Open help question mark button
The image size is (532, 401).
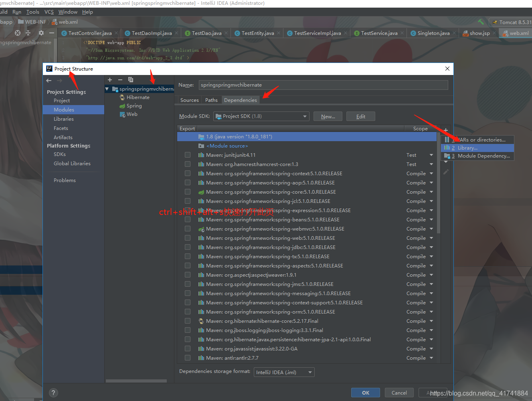tap(53, 393)
